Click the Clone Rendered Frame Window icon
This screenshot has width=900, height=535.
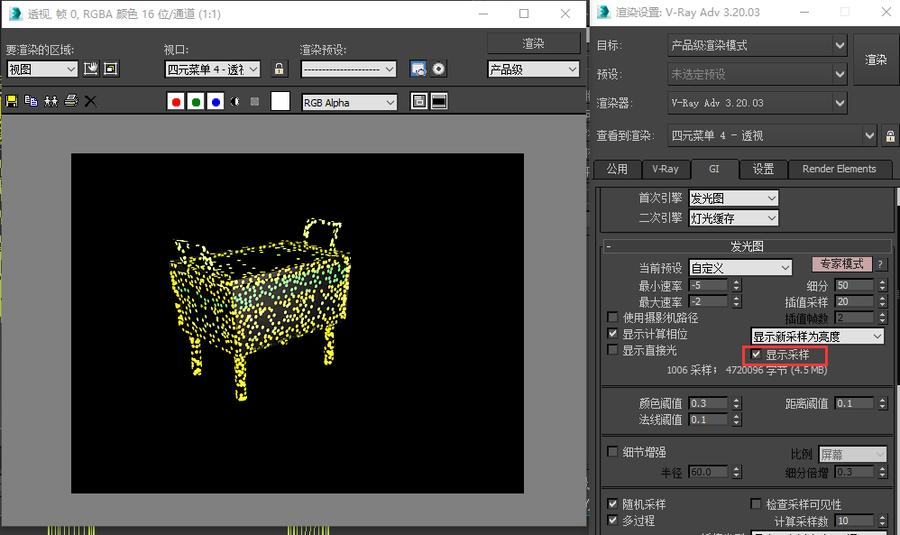click(51, 102)
